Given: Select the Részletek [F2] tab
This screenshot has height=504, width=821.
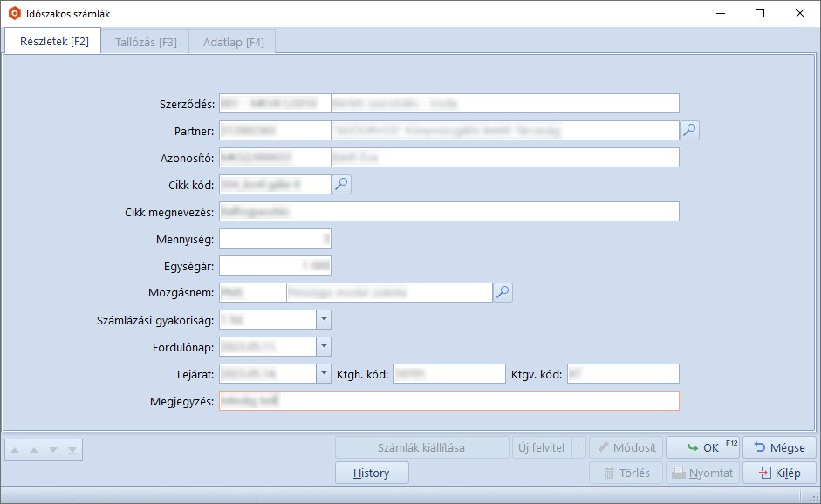Looking at the screenshot, I should [54, 42].
